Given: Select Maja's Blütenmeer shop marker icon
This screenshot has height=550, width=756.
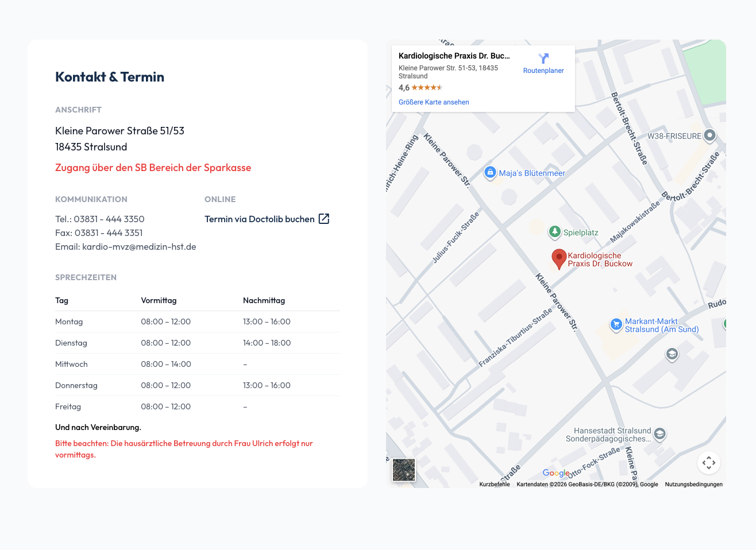Looking at the screenshot, I should (x=490, y=172).
